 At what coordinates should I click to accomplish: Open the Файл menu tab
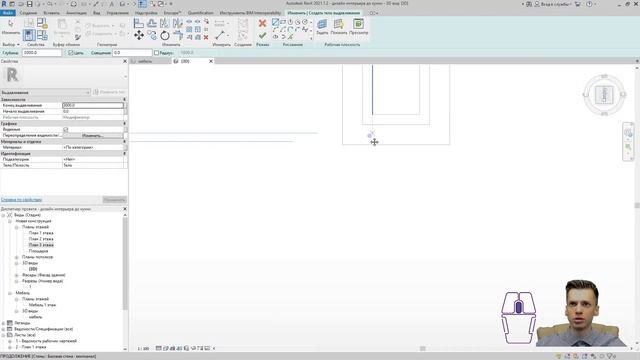(x=7, y=13)
